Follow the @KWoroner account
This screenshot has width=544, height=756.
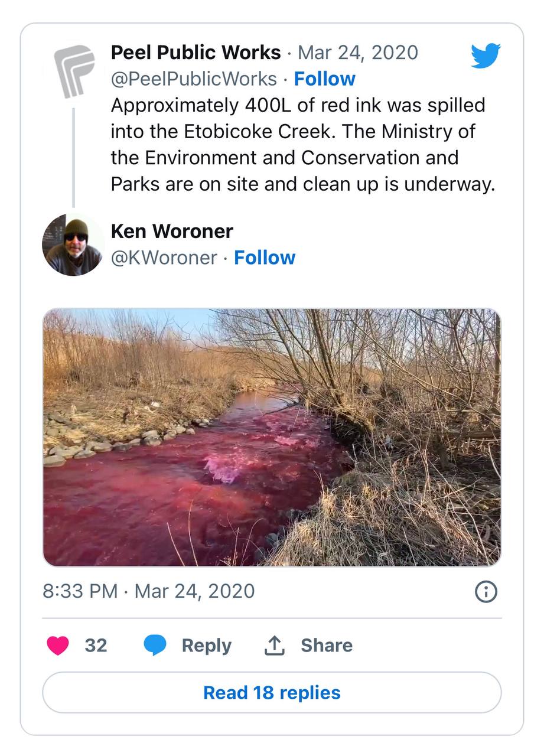pos(265,258)
